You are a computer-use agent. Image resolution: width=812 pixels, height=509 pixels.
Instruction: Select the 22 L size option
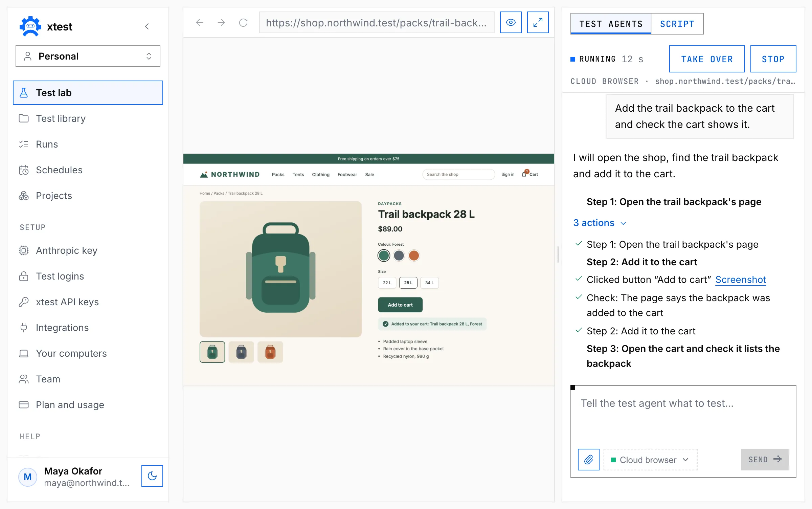387,283
